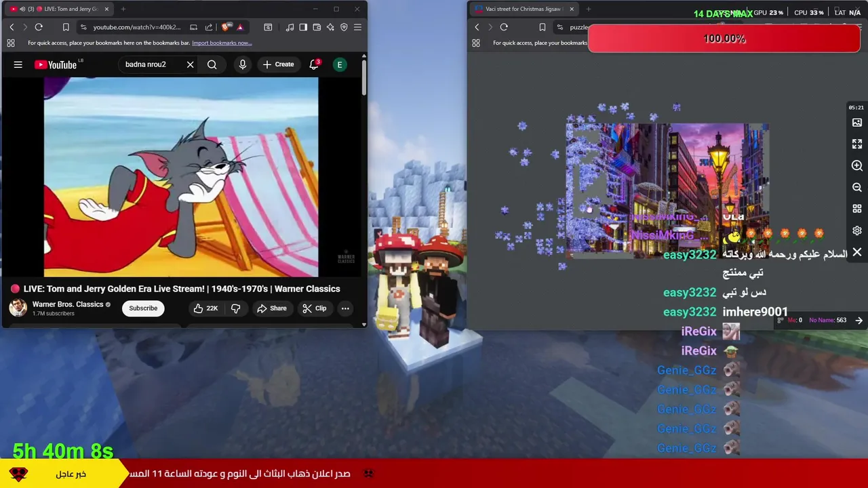This screenshot has width=868, height=488.
Task: Open the YouTube browser main menu
Action: coord(357,27)
